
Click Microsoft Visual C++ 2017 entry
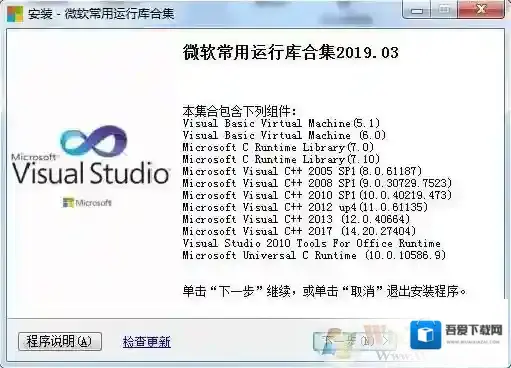point(299,231)
